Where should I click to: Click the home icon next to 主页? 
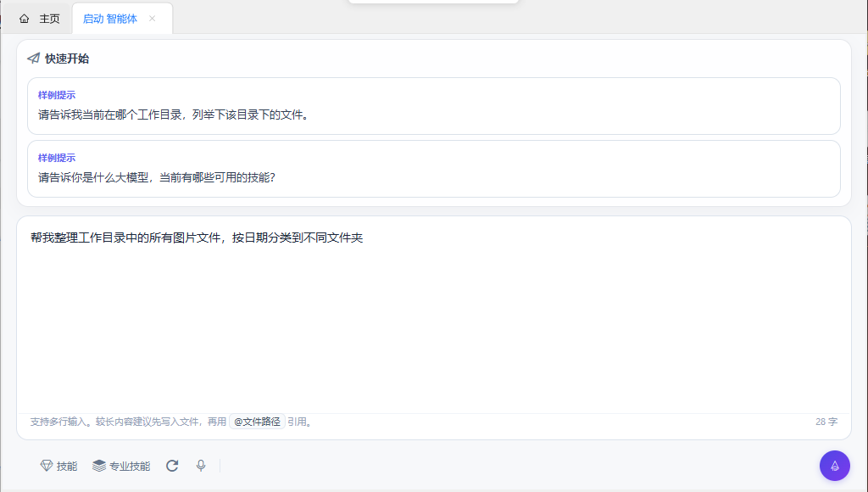23,17
